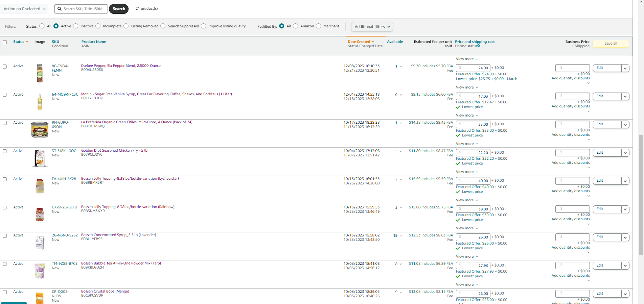644x304 pixels.
Task: Open the Bossen Jelly Topping Rainbow thumbnail
Action: [x=40, y=214]
